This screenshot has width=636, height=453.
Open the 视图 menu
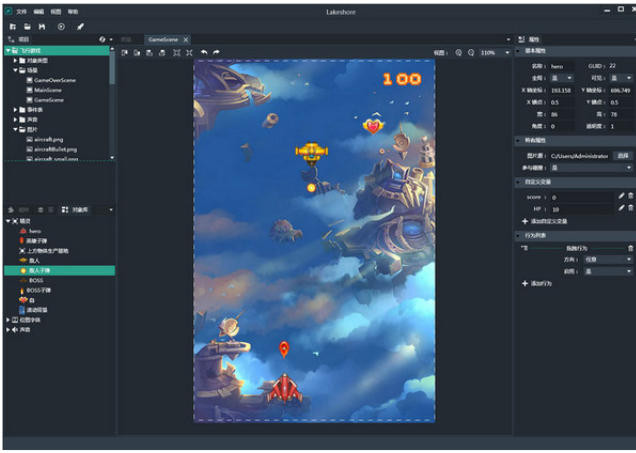56,12
